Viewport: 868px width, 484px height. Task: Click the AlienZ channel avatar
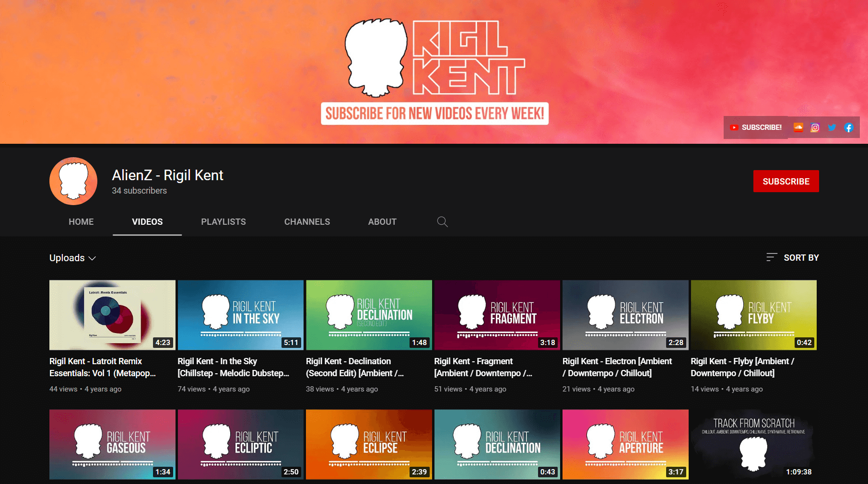[73, 181]
